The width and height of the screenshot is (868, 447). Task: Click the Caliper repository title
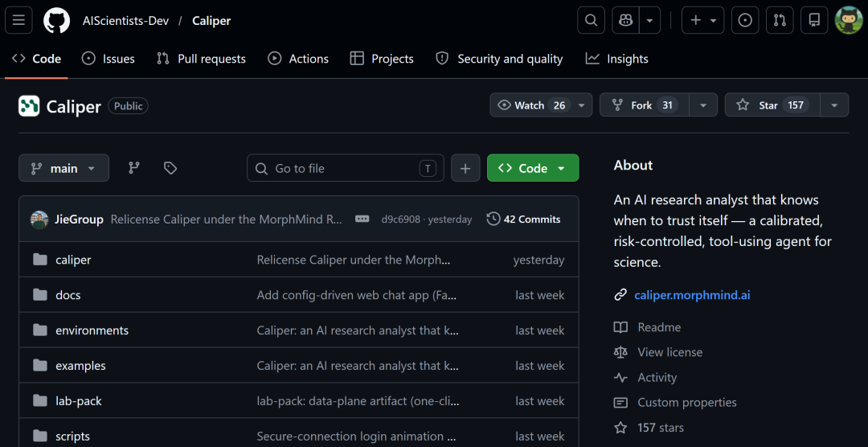tap(74, 106)
